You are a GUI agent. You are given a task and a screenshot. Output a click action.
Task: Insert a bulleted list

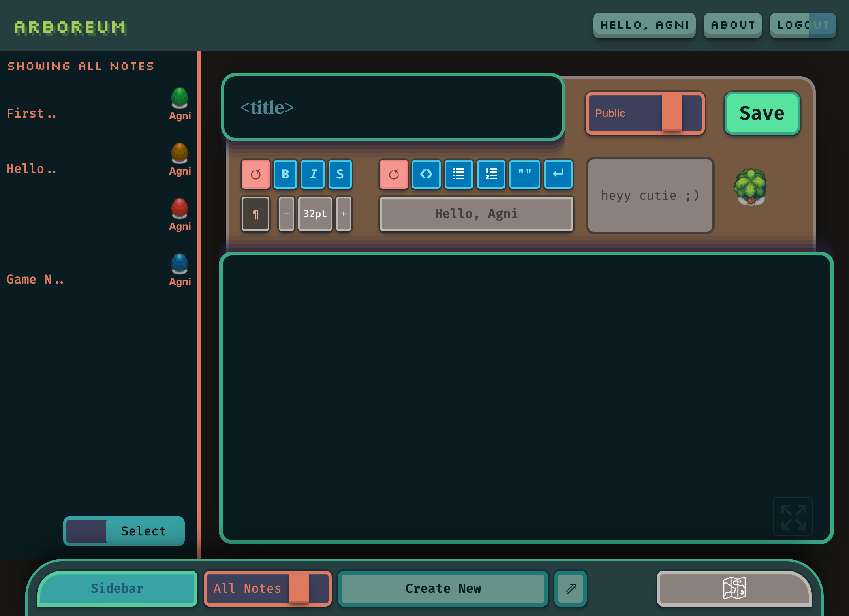click(458, 174)
